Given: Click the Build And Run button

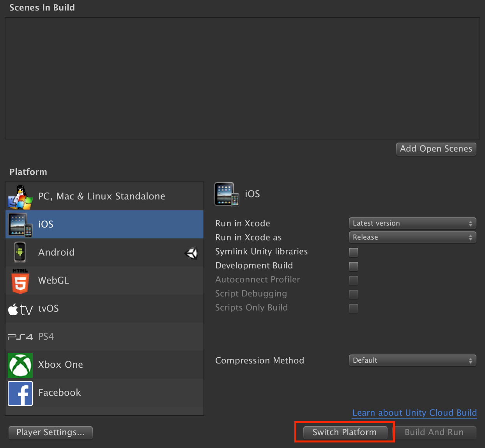Looking at the screenshot, I should tap(434, 432).
